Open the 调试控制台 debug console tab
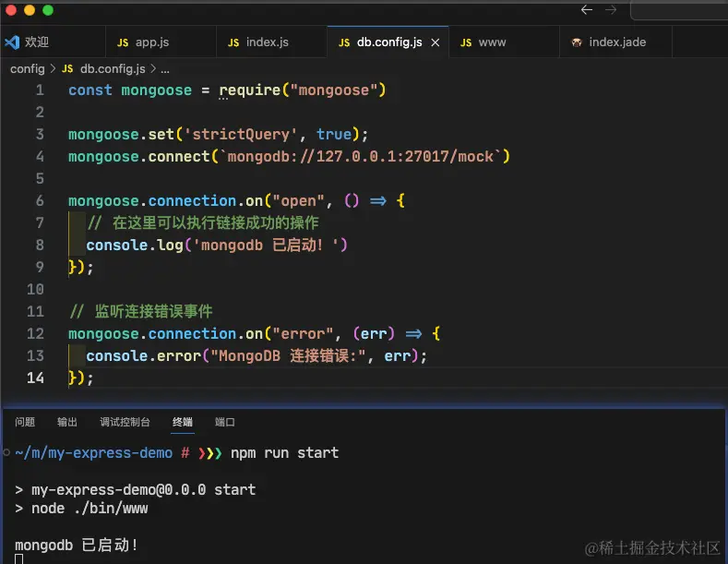 [x=125, y=422]
